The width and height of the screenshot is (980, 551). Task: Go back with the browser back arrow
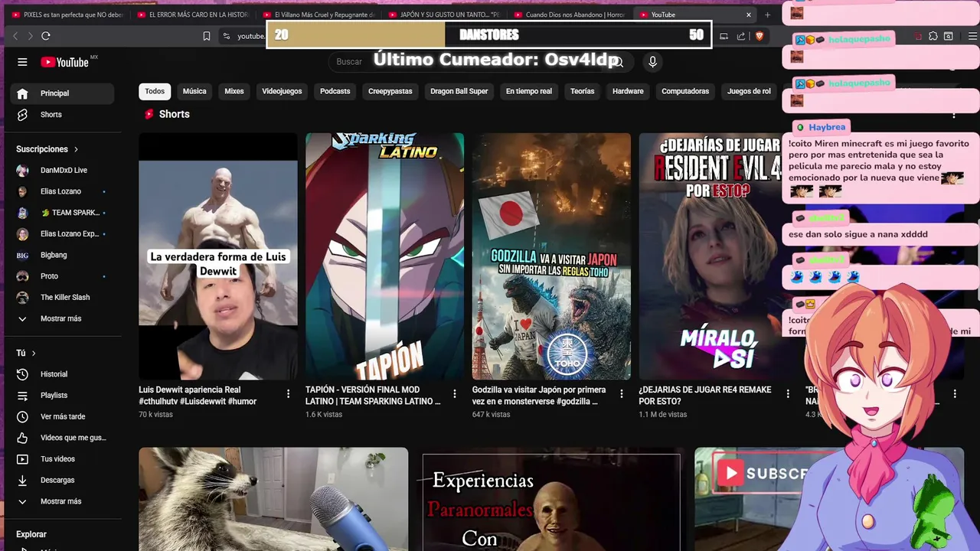click(x=15, y=36)
